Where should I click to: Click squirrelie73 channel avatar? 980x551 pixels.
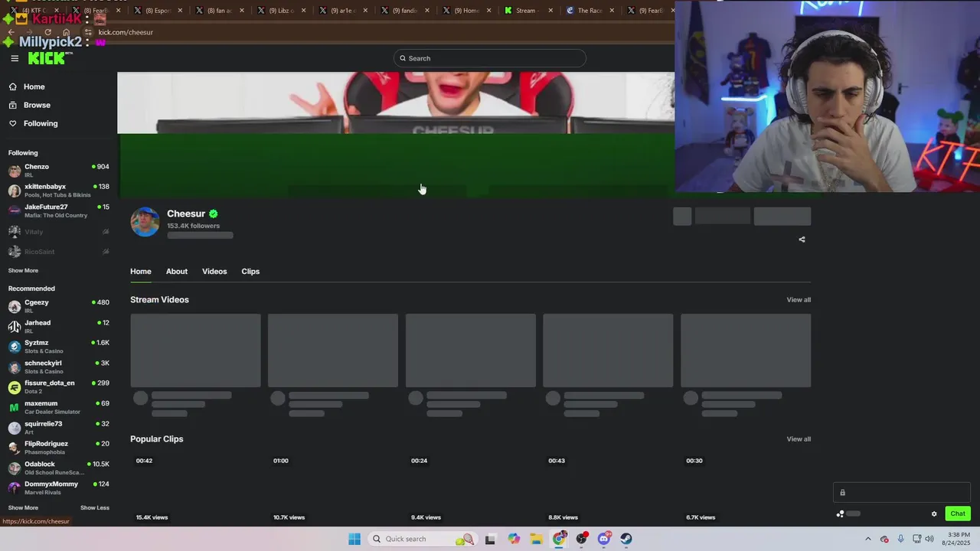click(x=15, y=427)
